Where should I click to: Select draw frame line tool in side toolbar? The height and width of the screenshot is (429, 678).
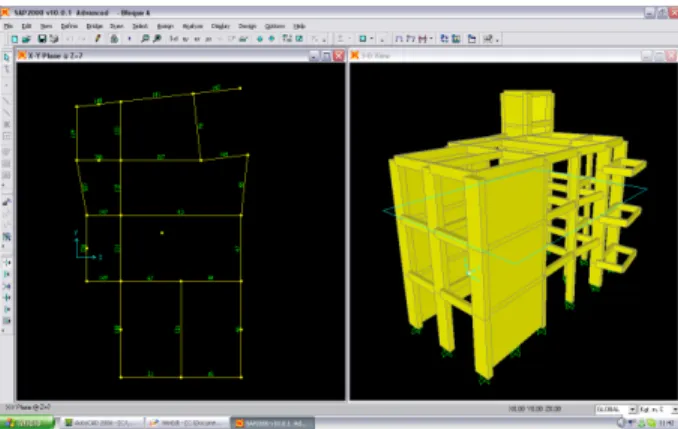click(x=6, y=101)
